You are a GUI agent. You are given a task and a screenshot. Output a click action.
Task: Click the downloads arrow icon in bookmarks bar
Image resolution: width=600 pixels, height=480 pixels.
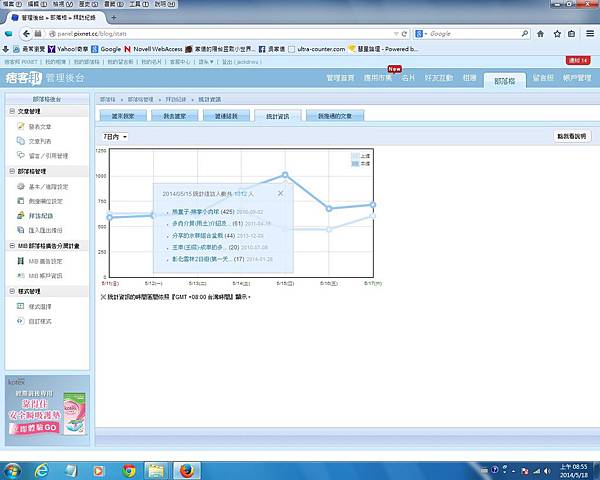pos(5,49)
